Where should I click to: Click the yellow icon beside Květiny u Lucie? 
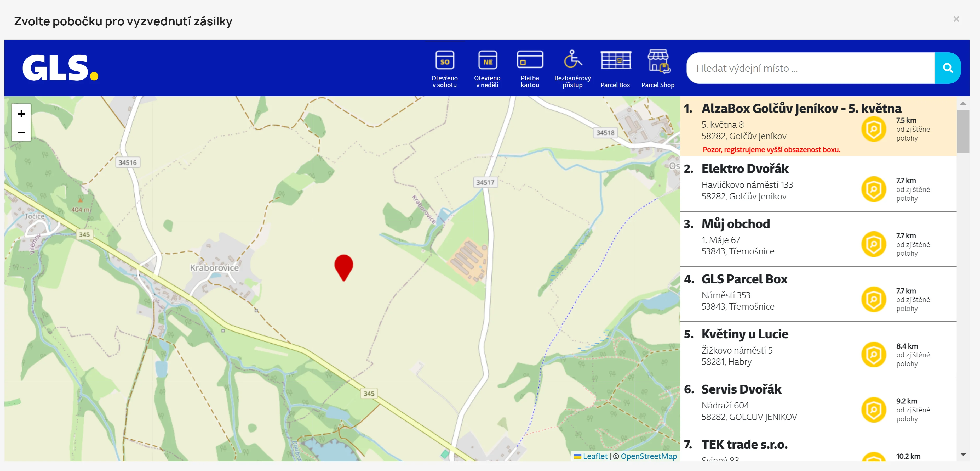tap(874, 354)
